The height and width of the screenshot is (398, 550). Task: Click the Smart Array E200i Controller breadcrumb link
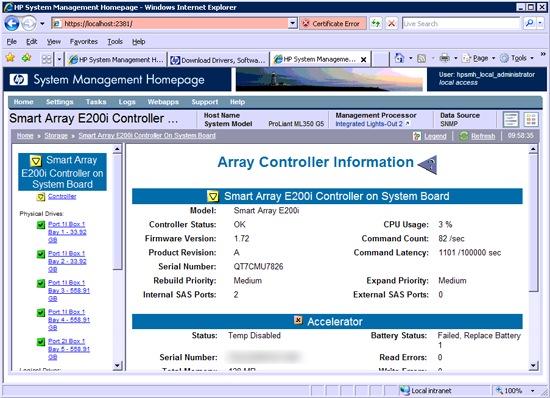[147, 136]
